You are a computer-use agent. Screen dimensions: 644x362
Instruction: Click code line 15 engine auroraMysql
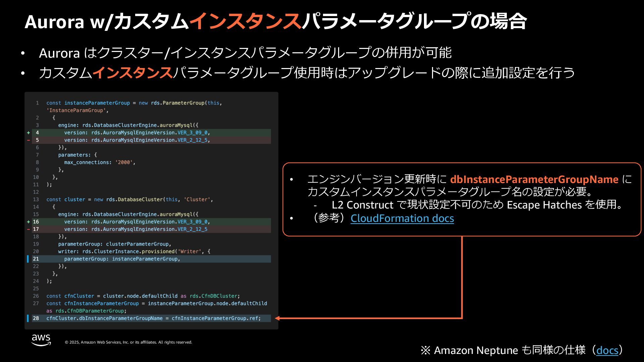(x=128, y=214)
